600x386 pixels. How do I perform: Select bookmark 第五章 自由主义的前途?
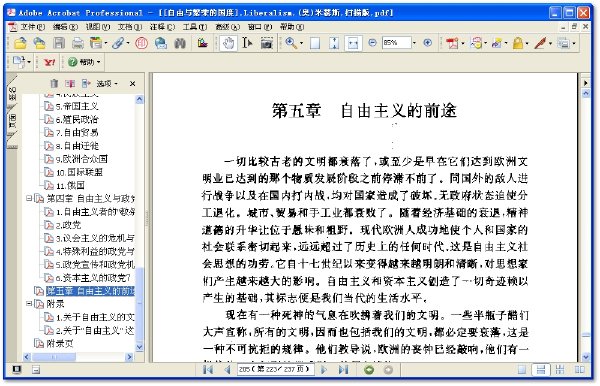[x=90, y=291]
